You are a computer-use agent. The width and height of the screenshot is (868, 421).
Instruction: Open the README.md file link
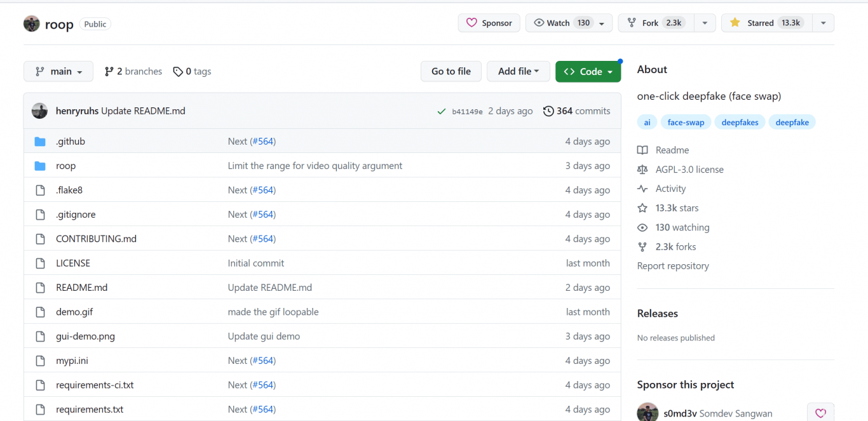[81, 288]
